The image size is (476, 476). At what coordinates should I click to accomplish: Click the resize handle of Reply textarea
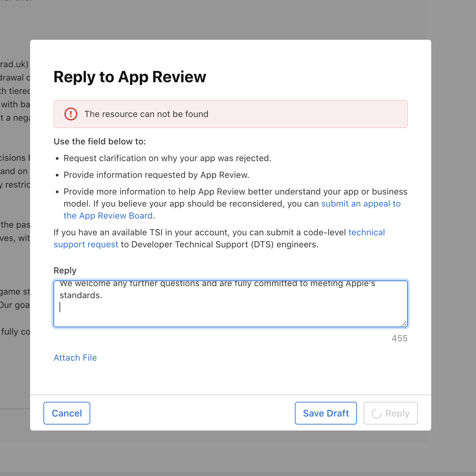pos(404,323)
